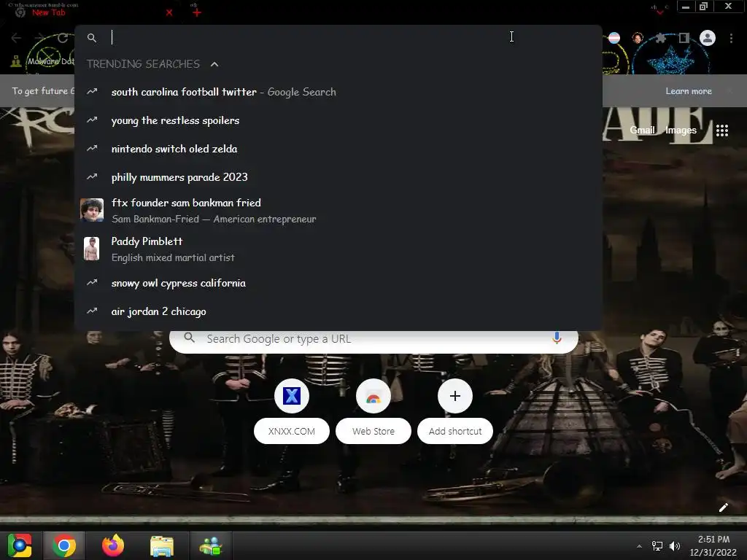
Task: Show hidden system tray icons
Action: (639, 546)
